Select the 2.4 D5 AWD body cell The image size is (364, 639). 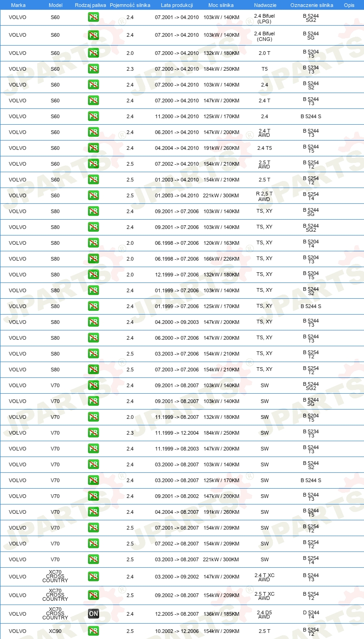point(264,615)
